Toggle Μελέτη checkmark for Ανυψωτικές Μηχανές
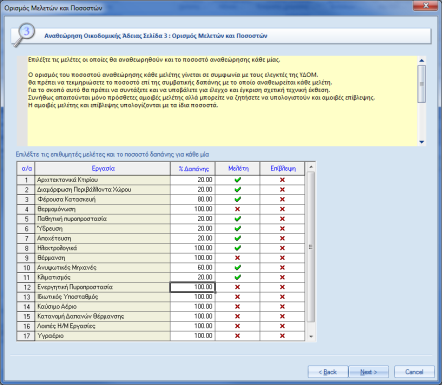The image size is (442, 385). coord(237,268)
